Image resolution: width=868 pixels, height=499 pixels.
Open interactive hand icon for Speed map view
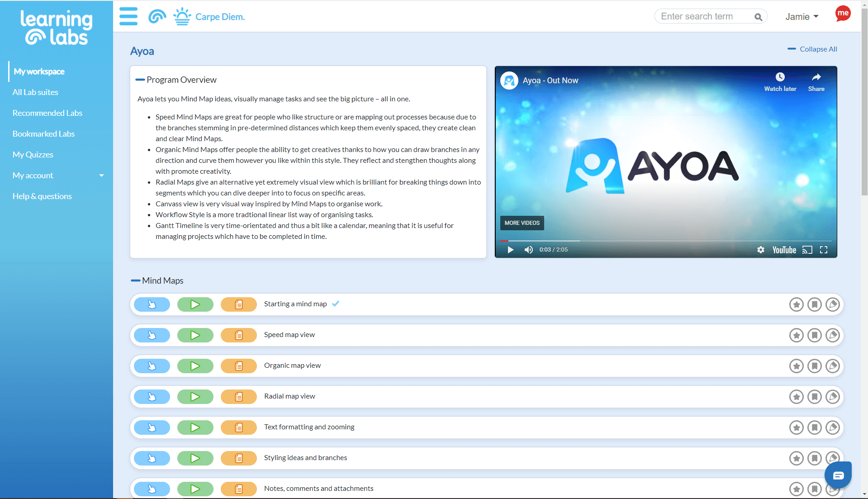152,335
